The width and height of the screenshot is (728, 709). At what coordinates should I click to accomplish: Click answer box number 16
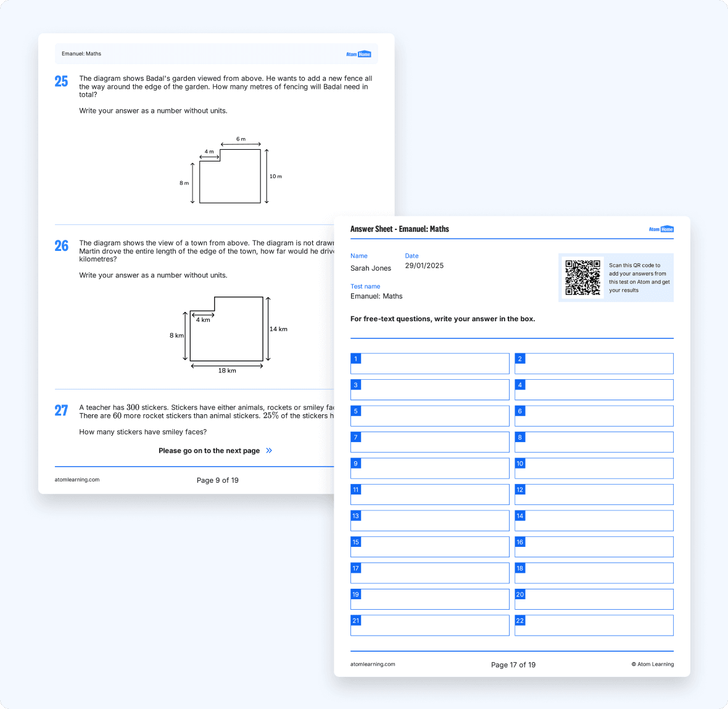tap(594, 547)
